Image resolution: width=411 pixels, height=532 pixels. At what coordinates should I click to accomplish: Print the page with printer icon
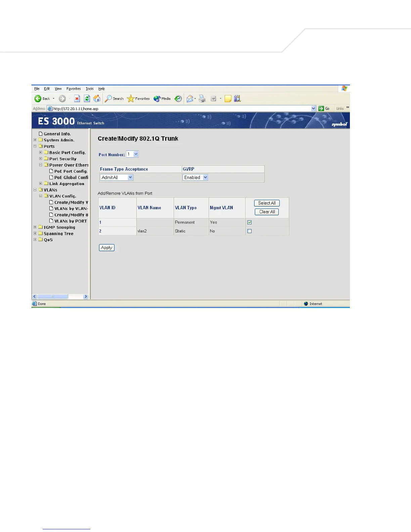pyautogui.click(x=202, y=98)
